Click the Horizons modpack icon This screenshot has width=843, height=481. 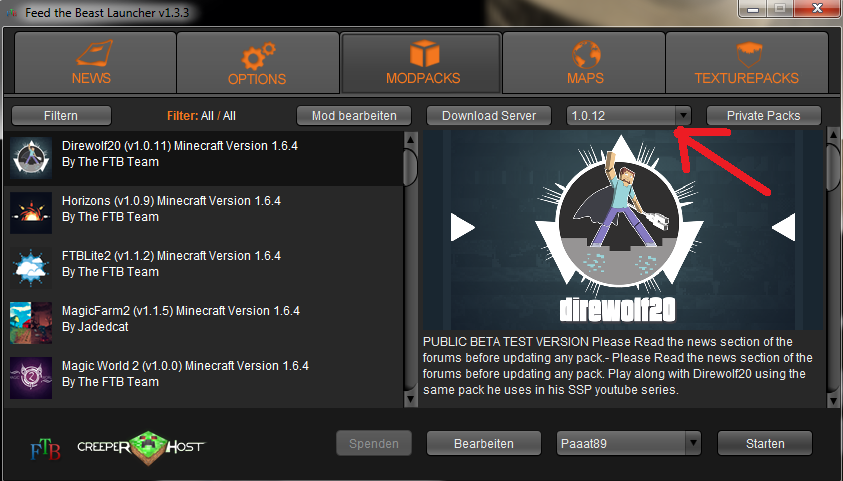30,211
